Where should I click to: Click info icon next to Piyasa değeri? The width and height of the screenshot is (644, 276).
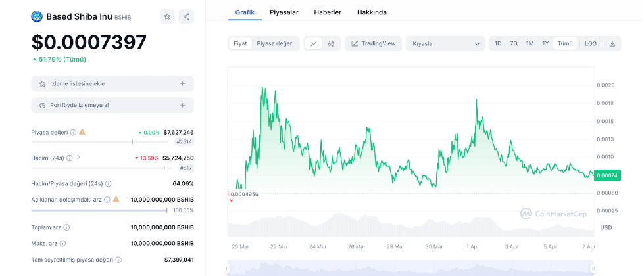tap(73, 133)
